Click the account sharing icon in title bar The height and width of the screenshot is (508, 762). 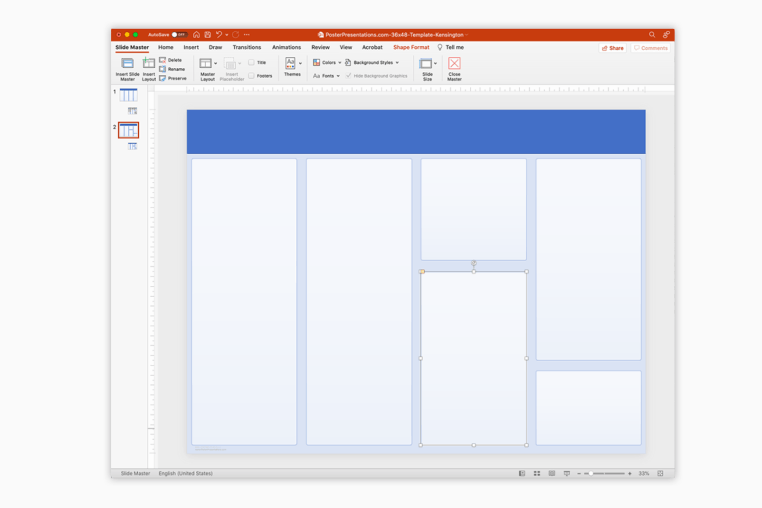[666, 35]
